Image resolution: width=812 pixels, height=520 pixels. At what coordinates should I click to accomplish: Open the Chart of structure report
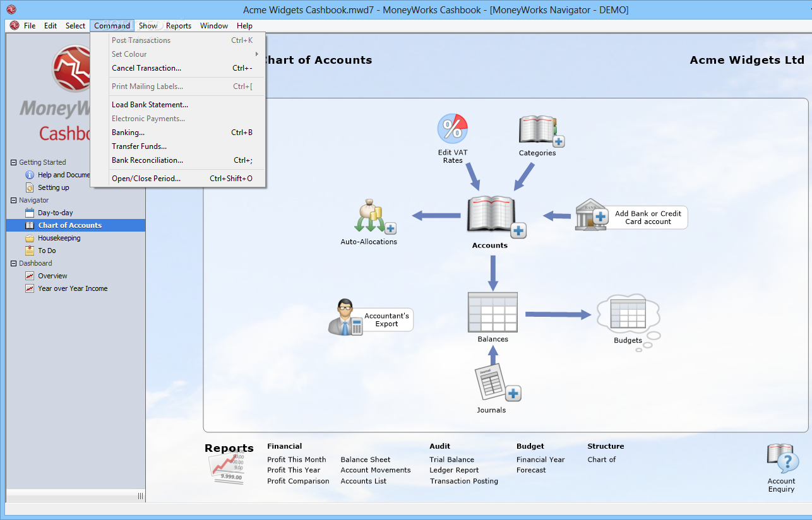tap(602, 459)
